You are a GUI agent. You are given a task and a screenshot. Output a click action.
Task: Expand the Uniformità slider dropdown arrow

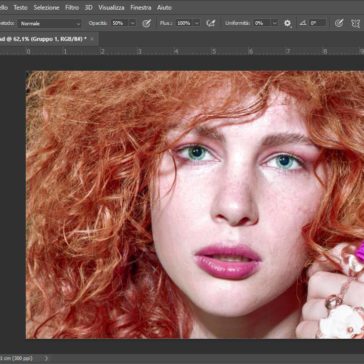[x=275, y=23]
